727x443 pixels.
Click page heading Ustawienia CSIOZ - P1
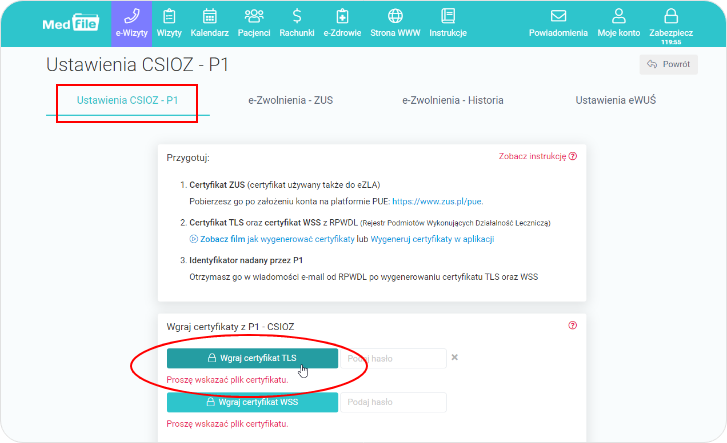[137, 65]
